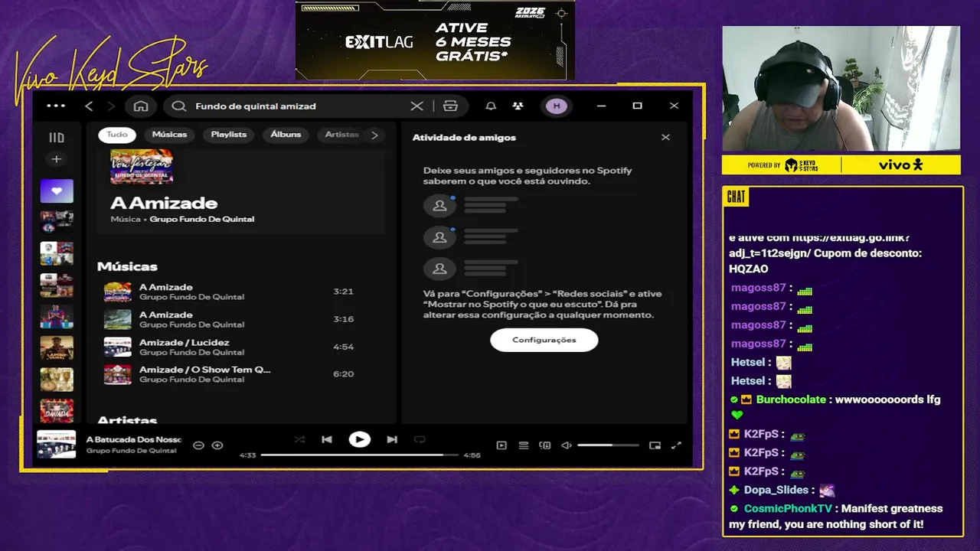Go back with the left arrow
Image resolution: width=980 pixels, height=551 pixels.
click(x=89, y=106)
